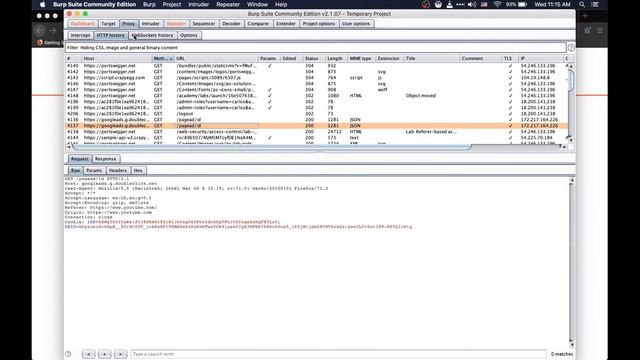The width and height of the screenshot is (640, 360).
Task: Open the Notification Center list icon
Action: tap(595, 4)
